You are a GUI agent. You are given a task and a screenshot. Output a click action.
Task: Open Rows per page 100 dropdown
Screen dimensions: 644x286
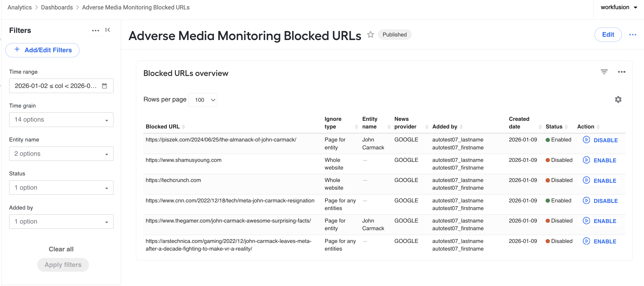pyautogui.click(x=203, y=100)
